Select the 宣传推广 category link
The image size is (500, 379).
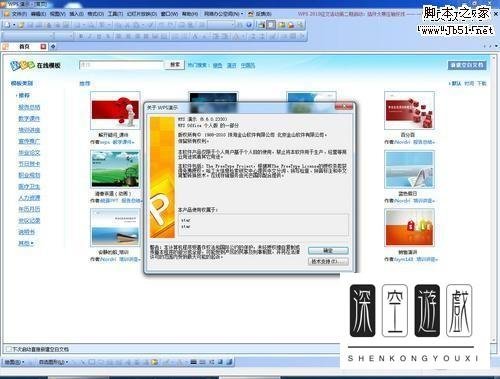[x=29, y=141]
